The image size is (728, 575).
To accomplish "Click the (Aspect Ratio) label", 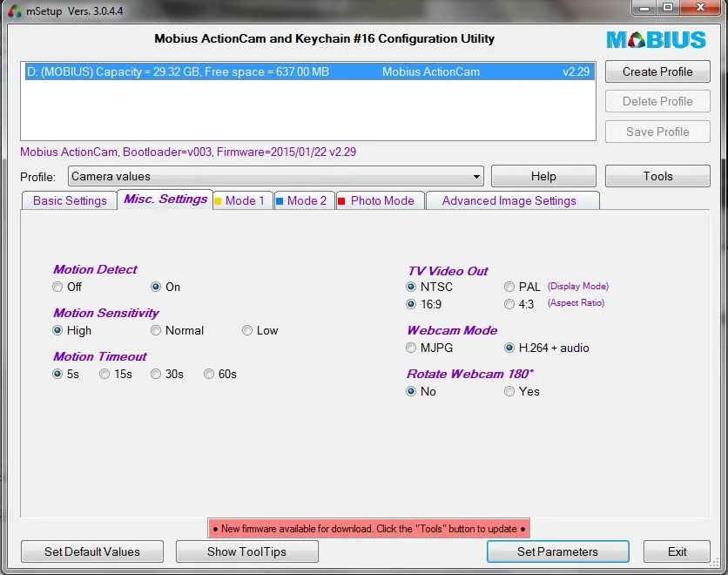I will 576,303.
